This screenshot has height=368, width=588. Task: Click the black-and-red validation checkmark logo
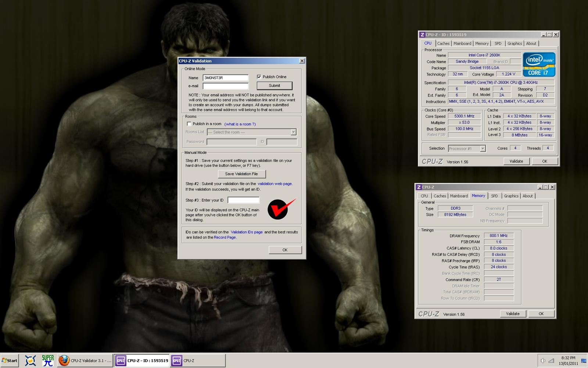tap(282, 209)
